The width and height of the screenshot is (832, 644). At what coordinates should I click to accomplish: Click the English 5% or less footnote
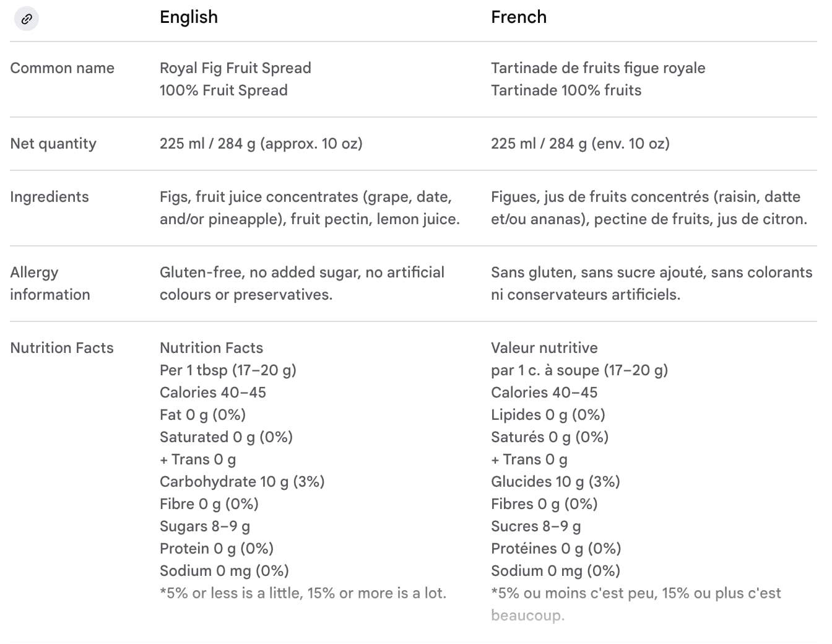(x=303, y=593)
